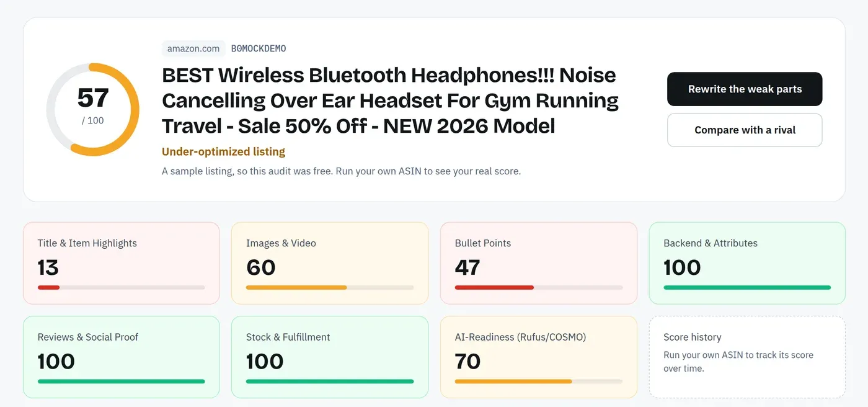Open Compare with a rival
Image resolution: width=868 pixels, height=407 pixels.
[x=745, y=130]
